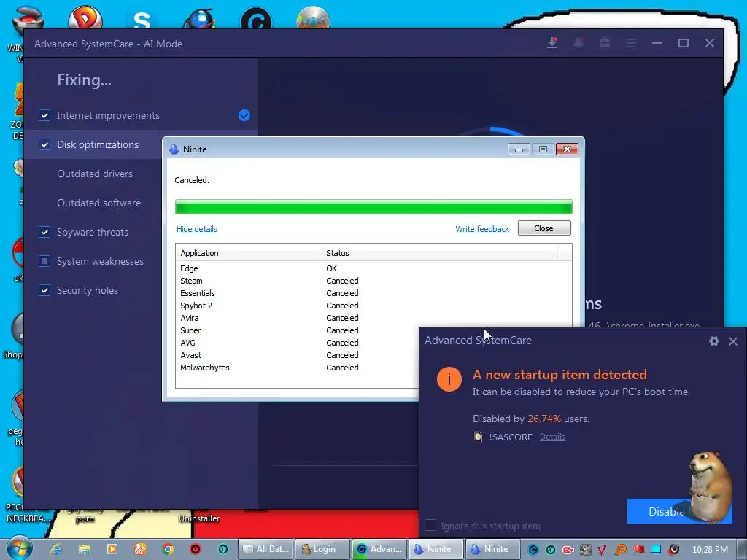Click the download update icon in Advanced SystemCare title bar
The width and height of the screenshot is (747, 560).
pos(552,43)
